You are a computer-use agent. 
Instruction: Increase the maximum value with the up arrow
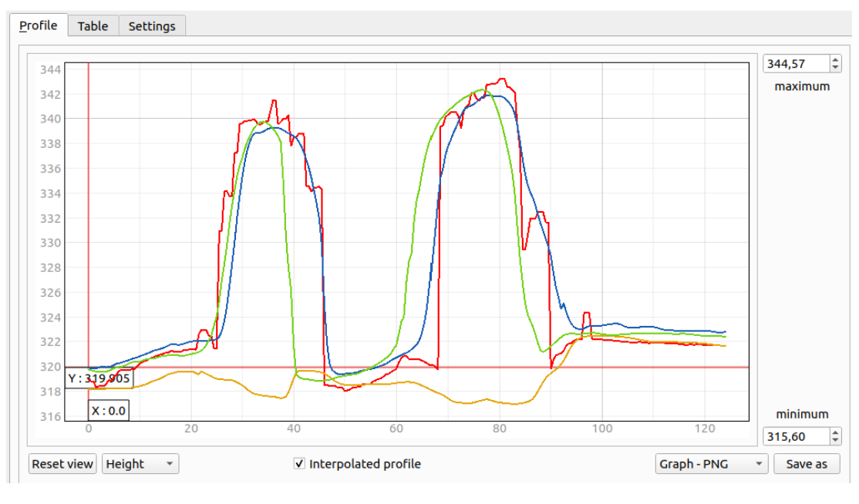click(835, 59)
